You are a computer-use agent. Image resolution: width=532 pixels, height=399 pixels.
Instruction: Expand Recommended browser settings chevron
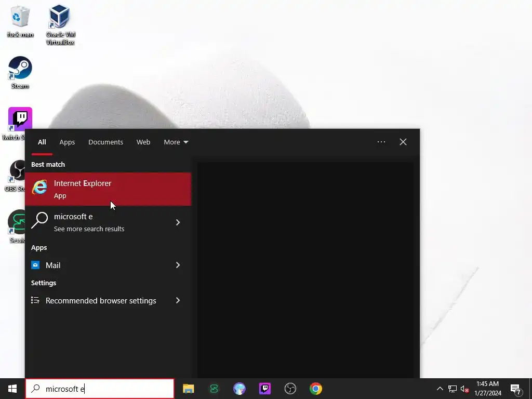pos(178,300)
